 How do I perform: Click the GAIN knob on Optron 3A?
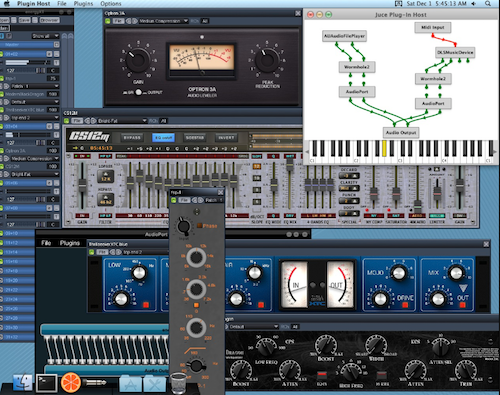tap(138, 60)
